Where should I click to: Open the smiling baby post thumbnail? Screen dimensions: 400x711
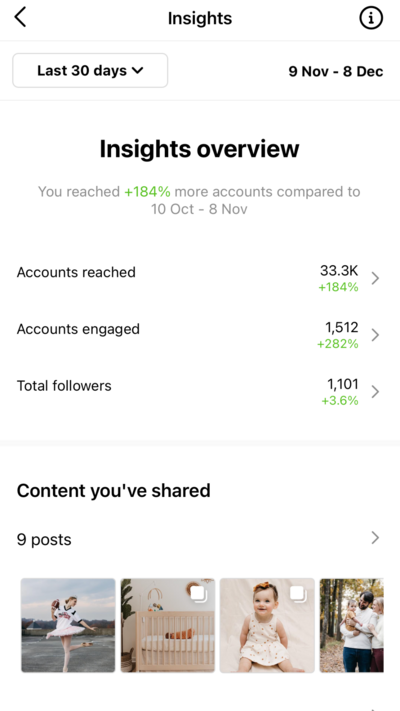pyautogui.click(x=267, y=625)
